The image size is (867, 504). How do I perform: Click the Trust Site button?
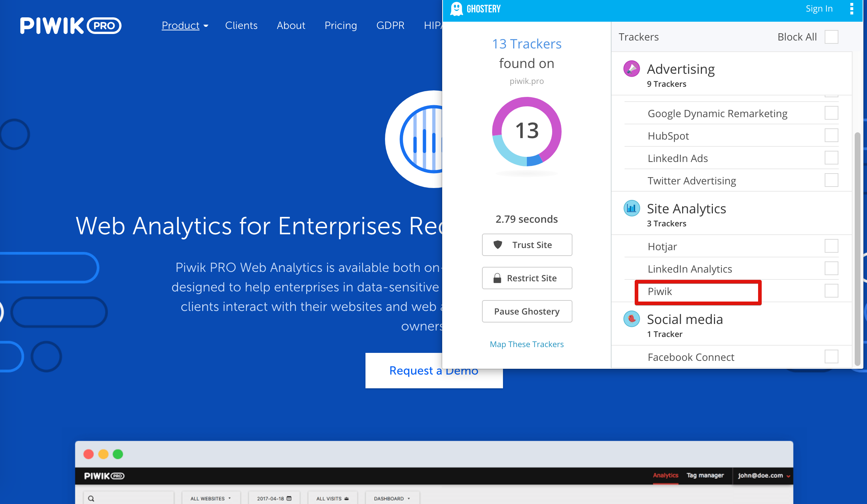click(527, 245)
